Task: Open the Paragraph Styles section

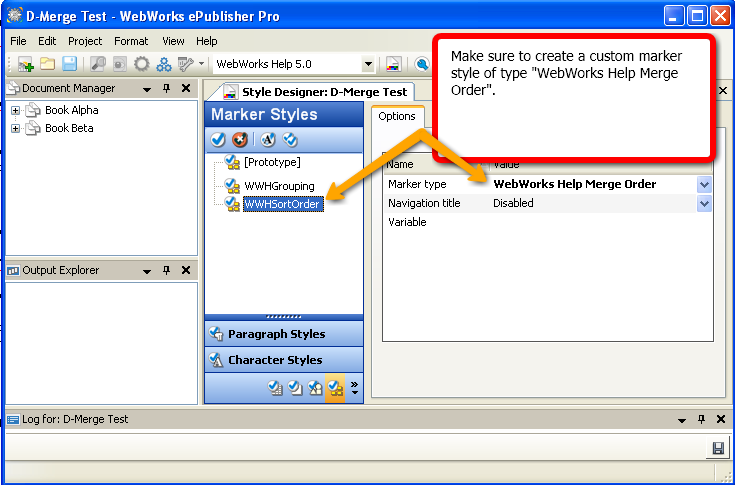Action: [276, 334]
